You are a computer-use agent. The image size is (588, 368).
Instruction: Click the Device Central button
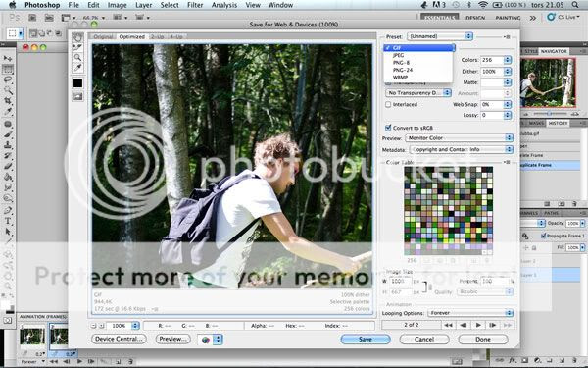tap(119, 339)
